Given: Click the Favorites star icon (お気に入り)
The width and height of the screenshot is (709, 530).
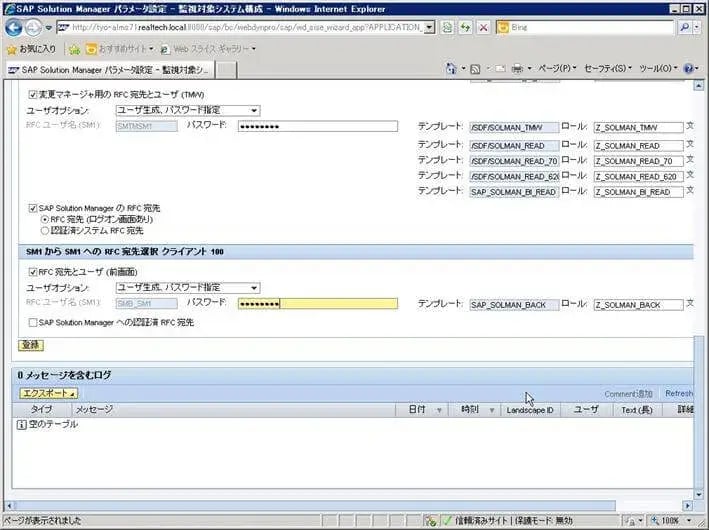Looking at the screenshot, I should 12,49.
